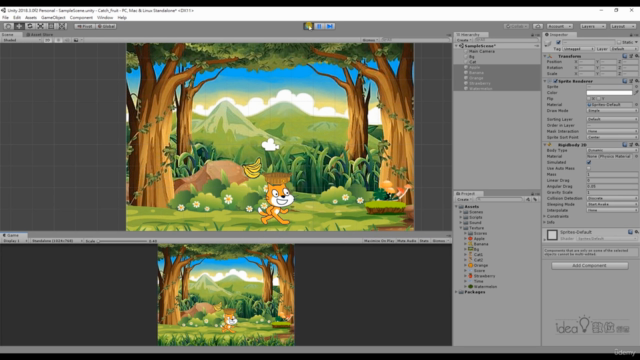Open the File menu
The height and width of the screenshot is (360, 640).
coord(5,18)
